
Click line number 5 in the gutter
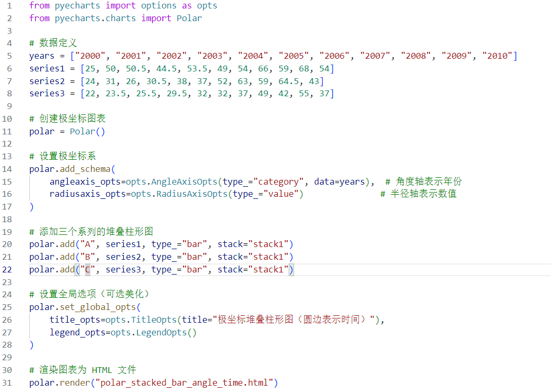point(9,56)
